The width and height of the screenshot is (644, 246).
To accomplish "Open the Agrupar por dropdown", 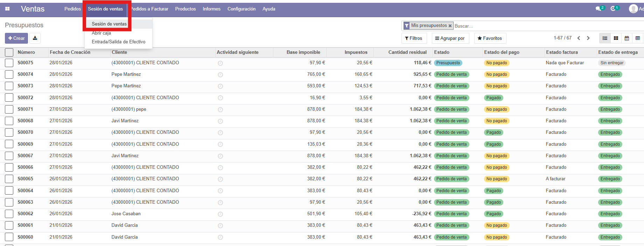I will tap(450, 38).
